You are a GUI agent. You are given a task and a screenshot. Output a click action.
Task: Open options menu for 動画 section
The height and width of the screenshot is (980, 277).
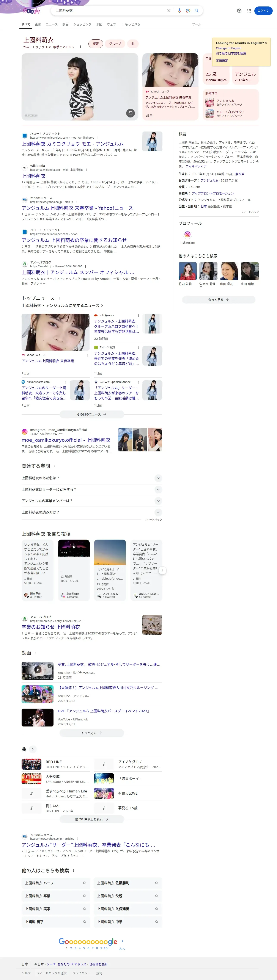(35, 653)
